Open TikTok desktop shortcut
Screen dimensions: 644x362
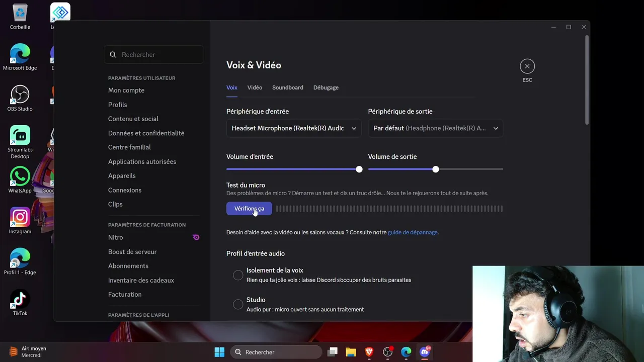[x=20, y=303]
